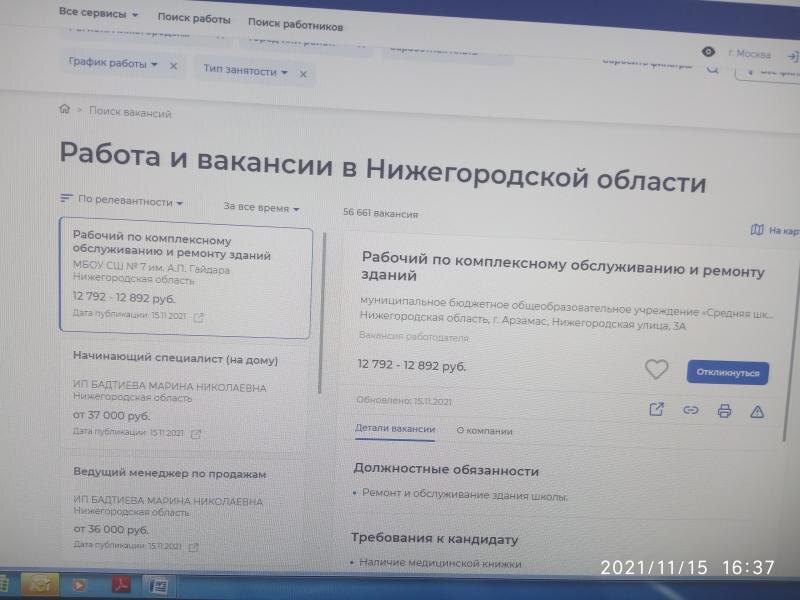800x600 pixels.
Task: Switch to О компании tab
Action: pos(484,431)
